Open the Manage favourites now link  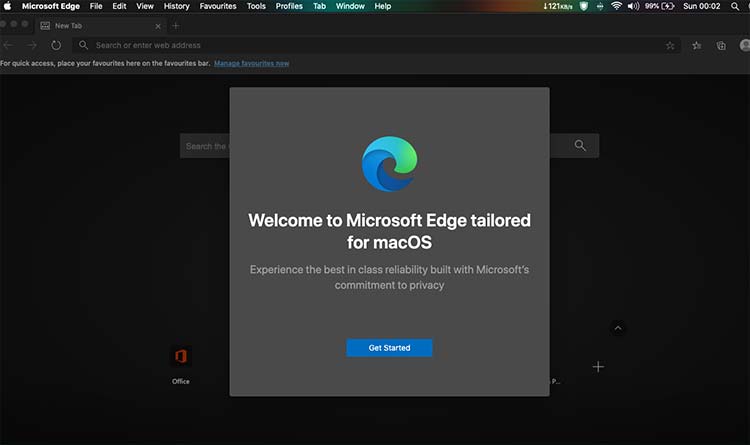pyautogui.click(x=252, y=63)
